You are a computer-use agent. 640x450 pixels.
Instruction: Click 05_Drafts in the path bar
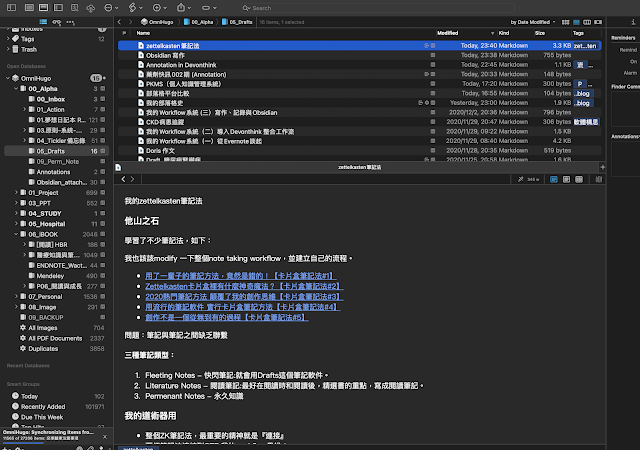pos(237,22)
